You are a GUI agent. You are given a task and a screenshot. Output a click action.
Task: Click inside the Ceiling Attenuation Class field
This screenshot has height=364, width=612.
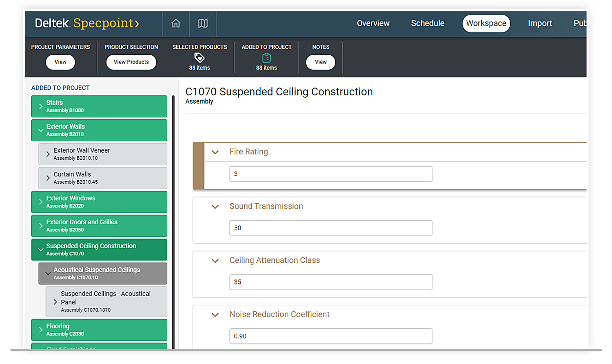[331, 282]
